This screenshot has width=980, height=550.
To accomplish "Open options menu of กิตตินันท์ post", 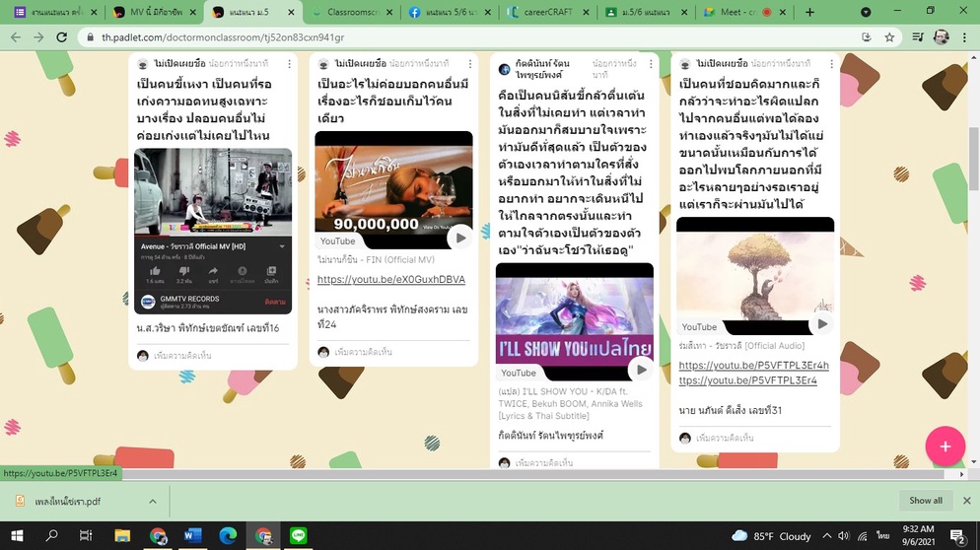I will pyautogui.click(x=651, y=64).
